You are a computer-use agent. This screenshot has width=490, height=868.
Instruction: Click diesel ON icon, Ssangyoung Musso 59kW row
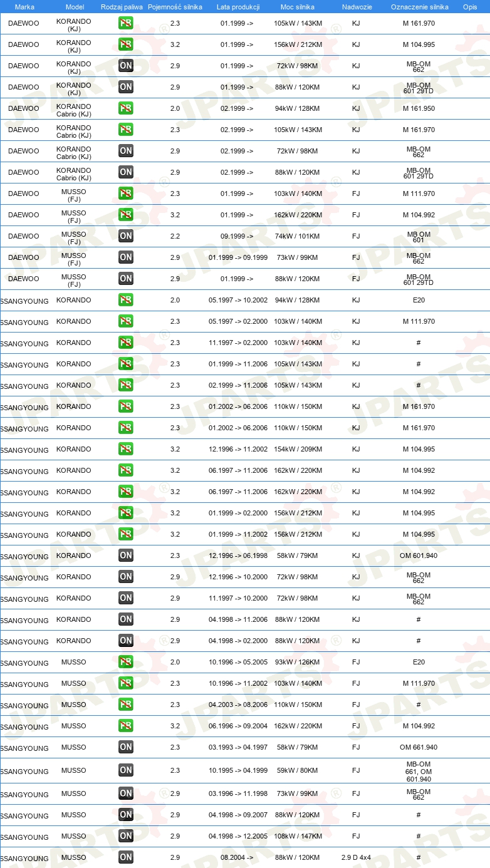pos(126,770)
